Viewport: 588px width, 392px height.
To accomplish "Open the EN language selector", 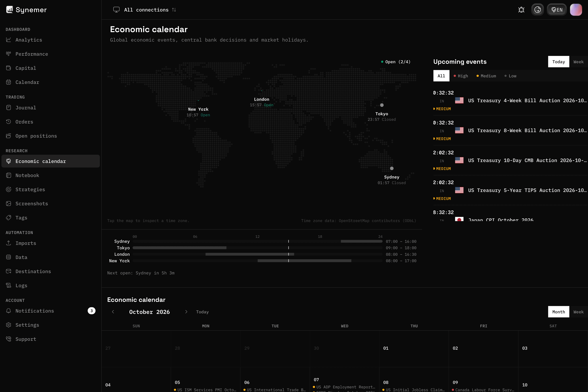I will [x=557, y=10].
